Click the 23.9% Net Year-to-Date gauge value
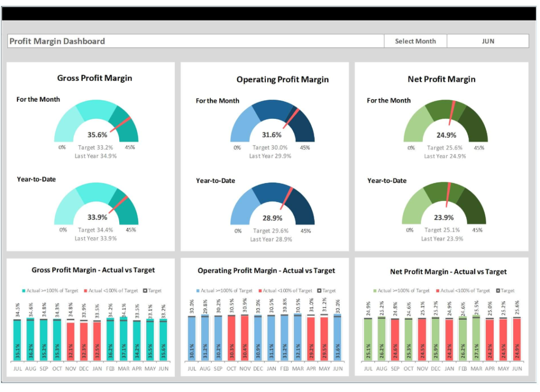The width and height of the screenshot is (540, 392). click(443, 217)
